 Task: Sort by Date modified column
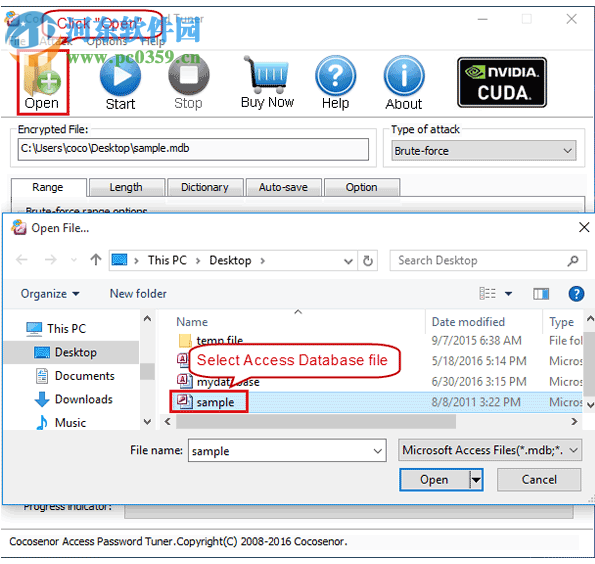click(468, 322)
